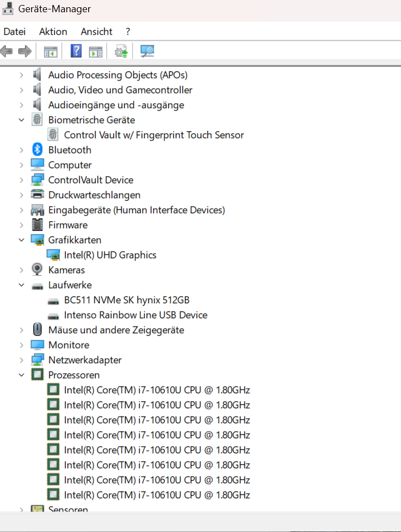This screenshot has width=401, height=532.
Task: Expand the Druckwarteschlangen node
Action: pos(22,195)
